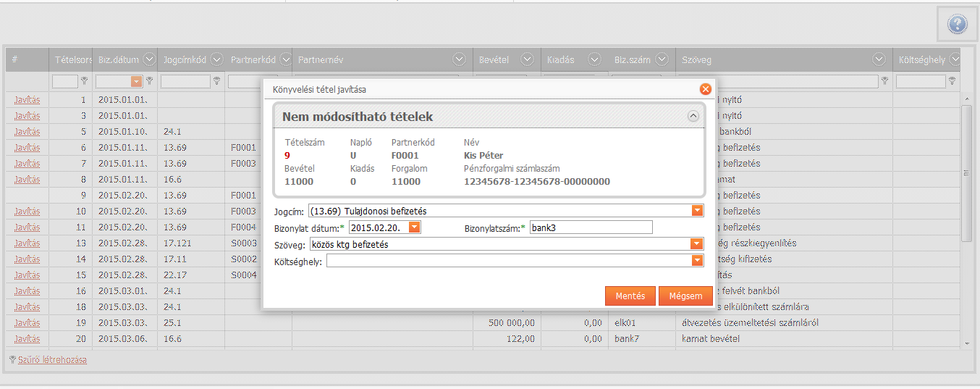This screenshot has height=389, width=980.
Task: Open the Költséghely dropdown arrow
Action: point(698,261)
